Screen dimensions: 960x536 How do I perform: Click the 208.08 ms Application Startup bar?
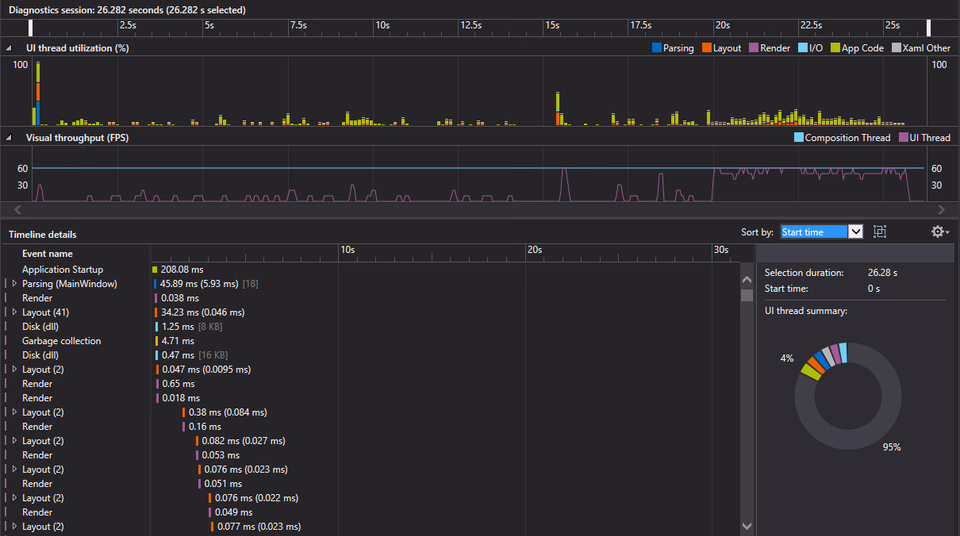(155, 270)
